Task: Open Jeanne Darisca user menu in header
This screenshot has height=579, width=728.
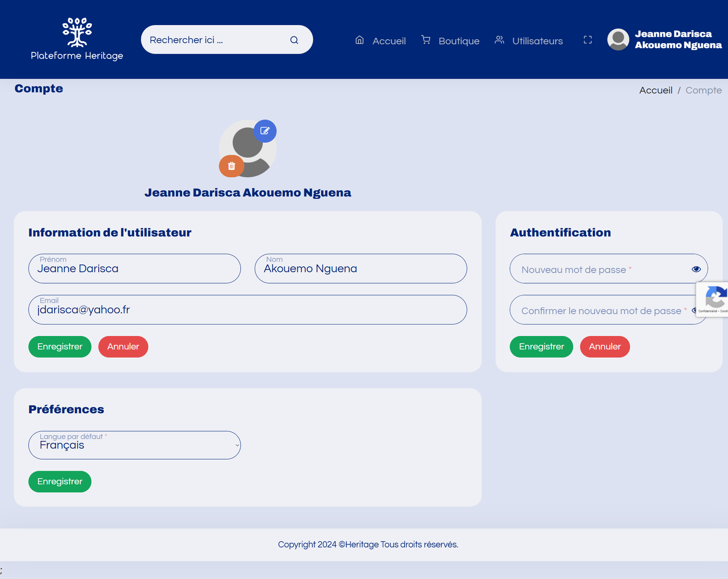Action: pyautogui.click(x=677, y=40)
